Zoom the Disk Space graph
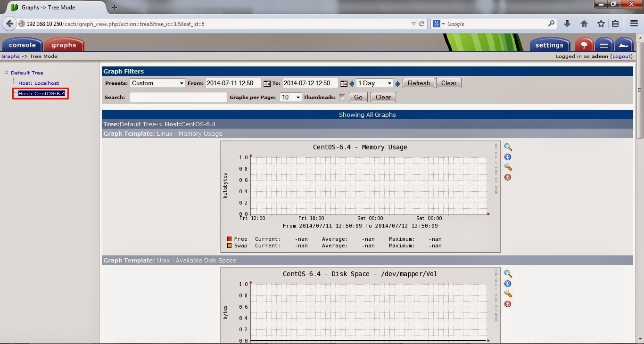 (508, 274)
